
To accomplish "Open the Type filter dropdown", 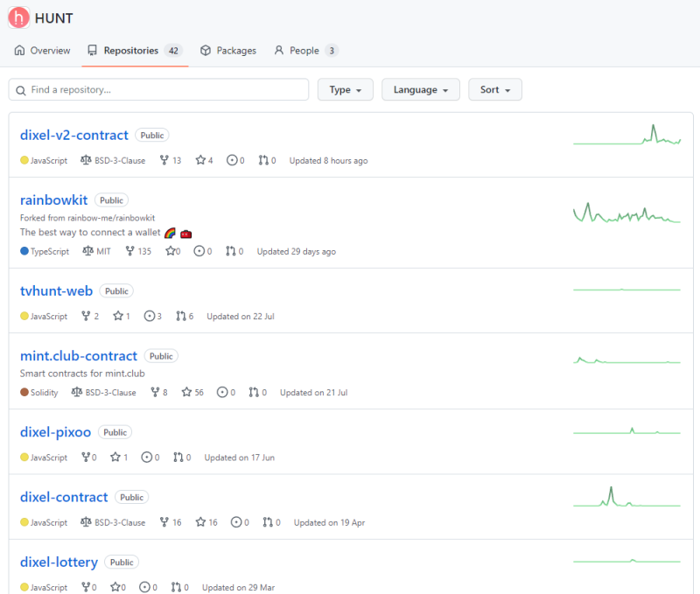I will coord(345,90).
